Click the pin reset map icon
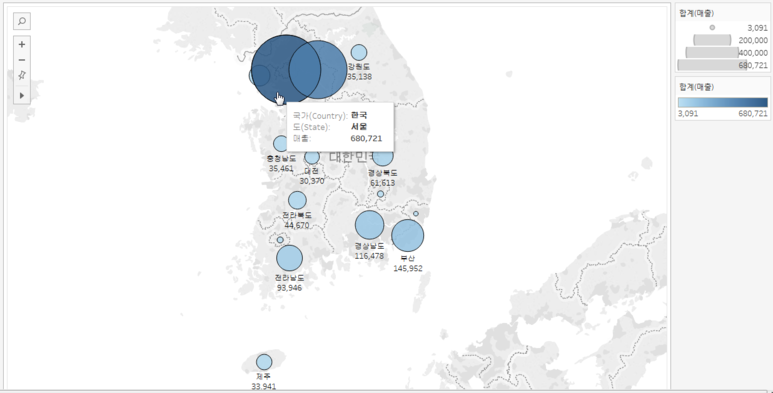 coord(22,75)
